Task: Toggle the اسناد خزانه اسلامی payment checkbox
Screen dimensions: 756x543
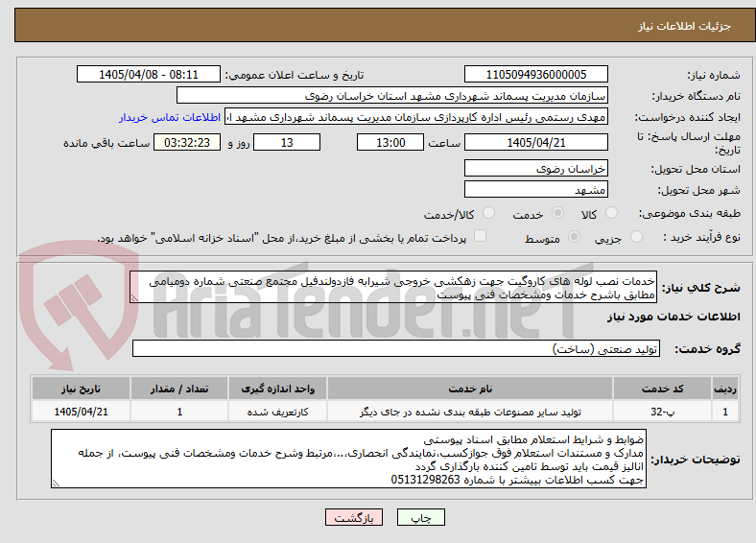Action: (481, 236)
